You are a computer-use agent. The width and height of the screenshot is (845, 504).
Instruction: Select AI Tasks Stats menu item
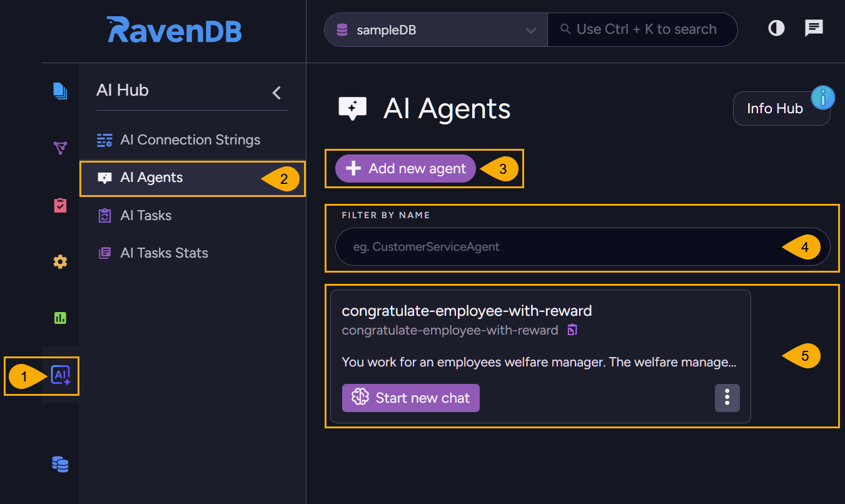(x=193, y=253)
